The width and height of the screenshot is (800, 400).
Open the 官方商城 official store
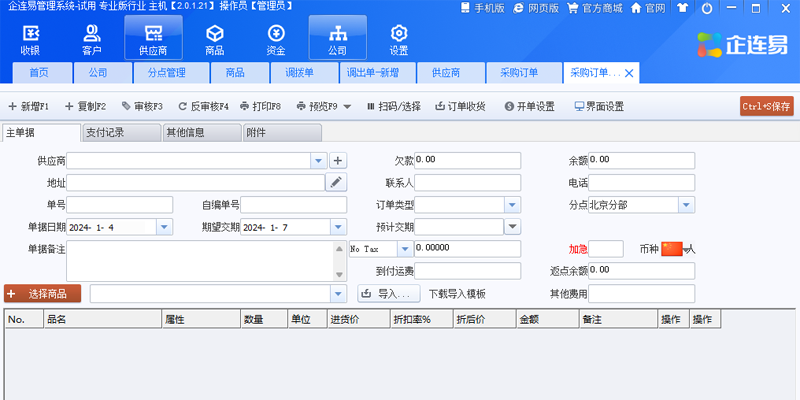pyautogui.click(x=595, y=8)
